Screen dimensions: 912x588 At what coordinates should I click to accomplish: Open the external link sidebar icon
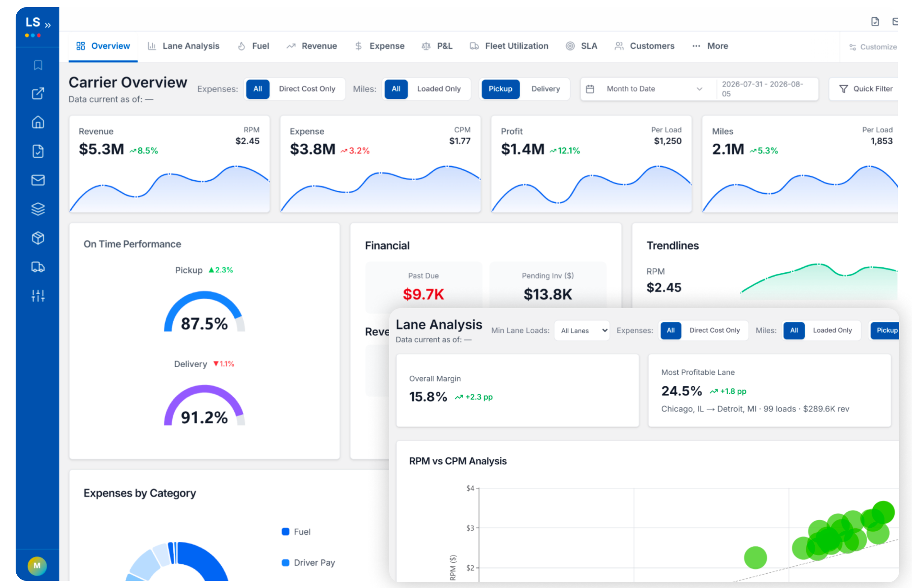coord(38,93)
